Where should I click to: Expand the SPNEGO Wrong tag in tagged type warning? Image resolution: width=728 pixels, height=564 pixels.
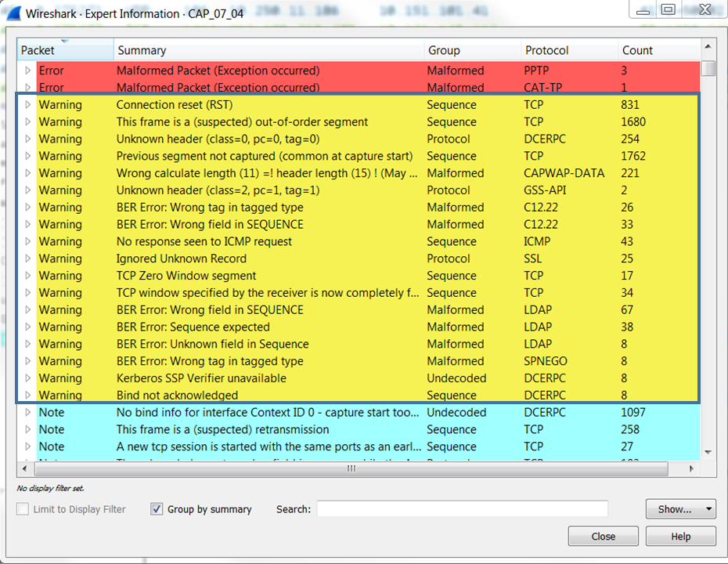(28, 361)
